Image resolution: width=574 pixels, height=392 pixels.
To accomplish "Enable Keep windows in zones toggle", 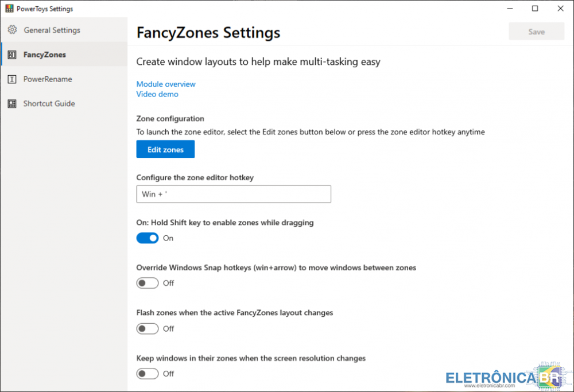I will click(x=148, y=374).
